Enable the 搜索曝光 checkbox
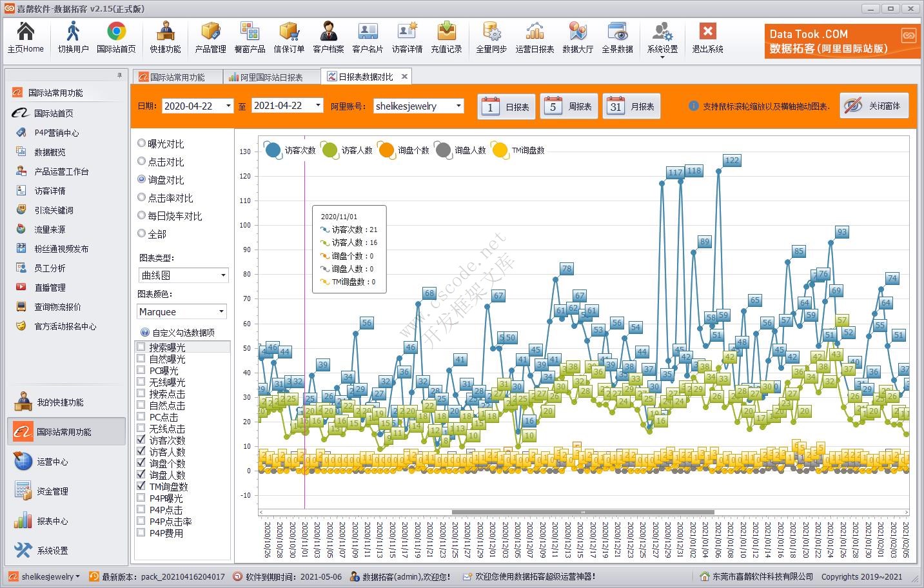924x588 pixels. point(141,347)
